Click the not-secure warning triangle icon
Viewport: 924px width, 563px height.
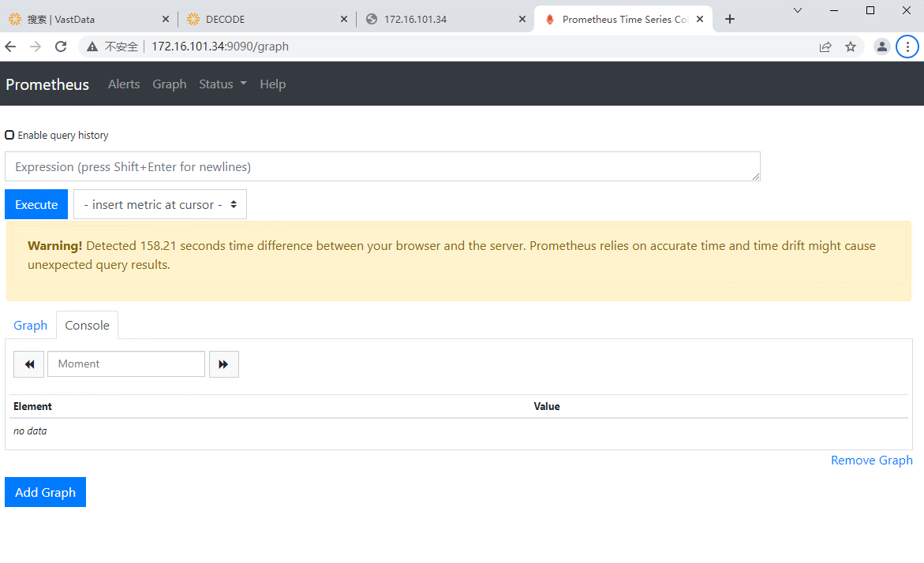(x=92, y=47)
